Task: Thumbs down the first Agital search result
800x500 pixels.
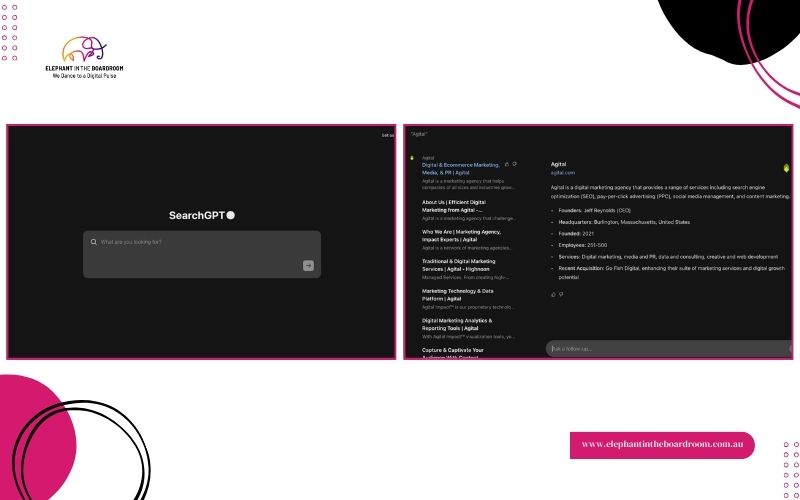Action: coord(514,164)
